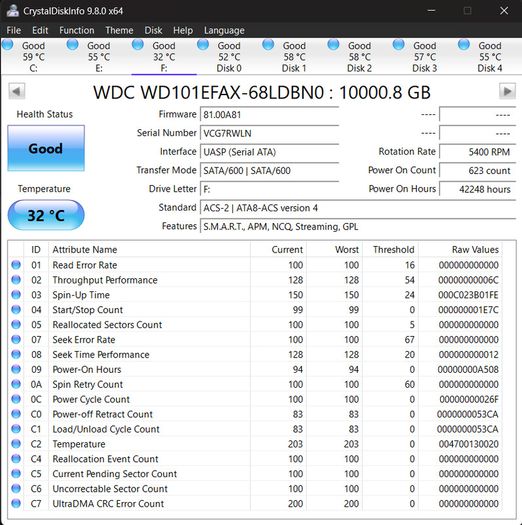Screen dimensions: 522x525
Task: Go to next disk with right arrow
Action: (507, 91)
